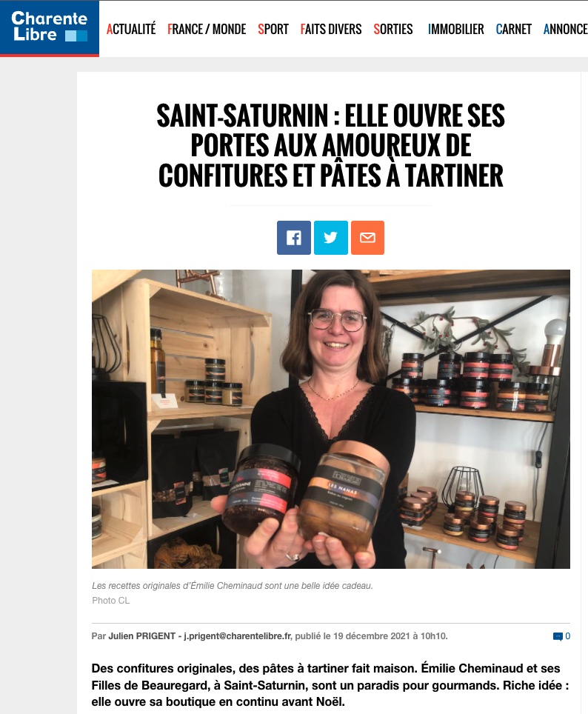Open comments via speech bubble icon
This screenshot has height=714, width=588.
tap(558, 636)
